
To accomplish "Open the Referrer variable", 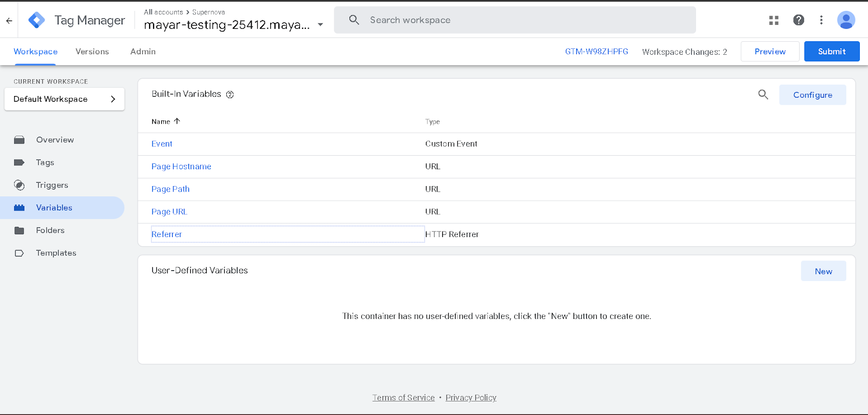I will pyautogui.click(x=167, y=234).
